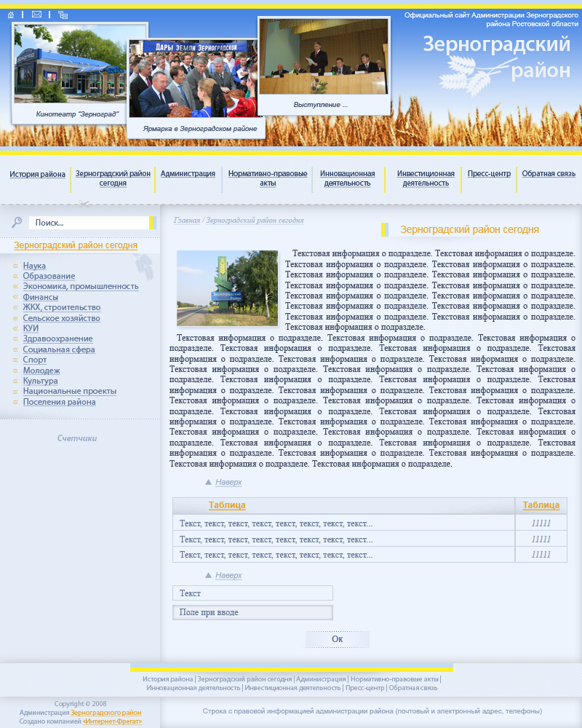Screen dimensions: 582x728
Task: Open the sitemap icon in header
Action: (63, 15)
